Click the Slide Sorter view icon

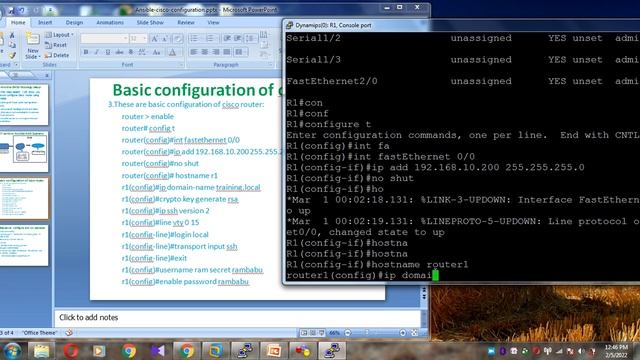(x=313, y=333)
